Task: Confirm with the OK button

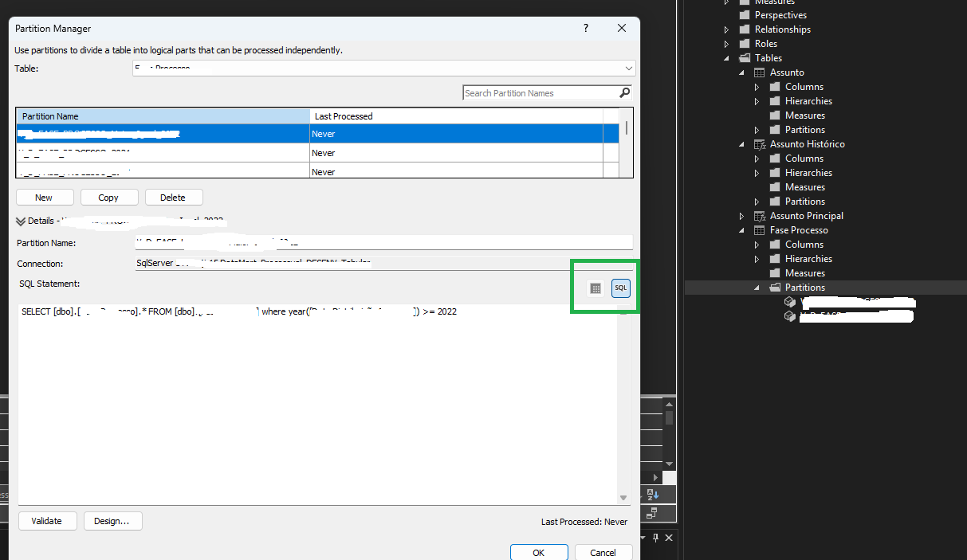Action: pos(539,552)
